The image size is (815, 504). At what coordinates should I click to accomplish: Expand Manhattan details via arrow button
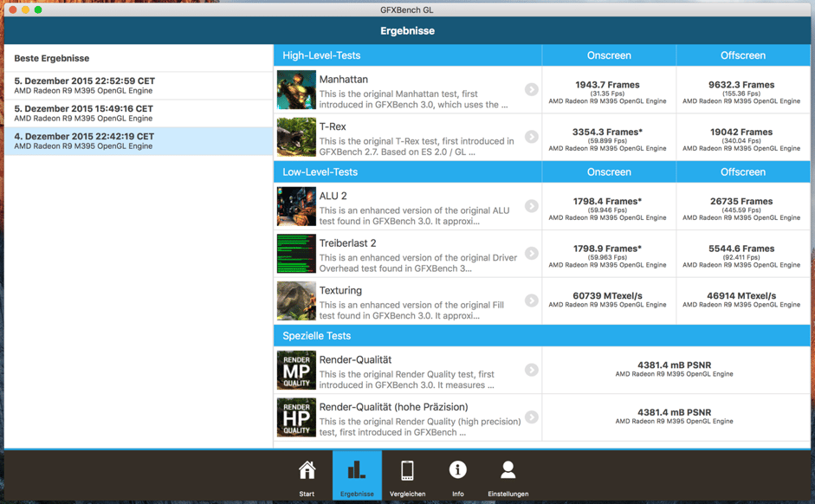click(531, 89)
